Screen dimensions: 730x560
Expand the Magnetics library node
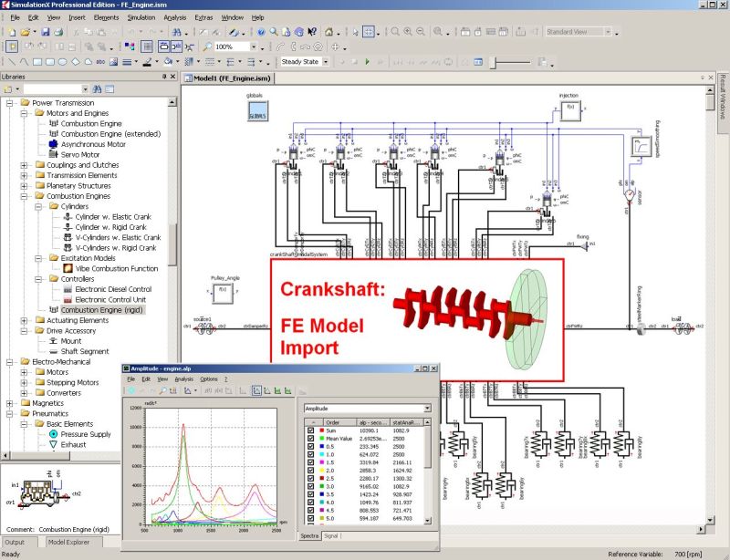click(x=9, y=403)
